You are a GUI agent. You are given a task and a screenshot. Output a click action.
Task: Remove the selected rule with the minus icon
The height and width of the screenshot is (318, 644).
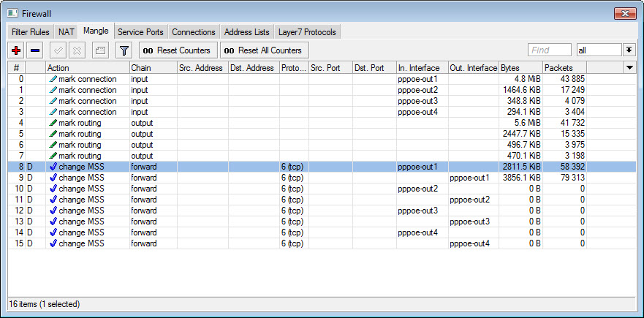tap(35, 50)
